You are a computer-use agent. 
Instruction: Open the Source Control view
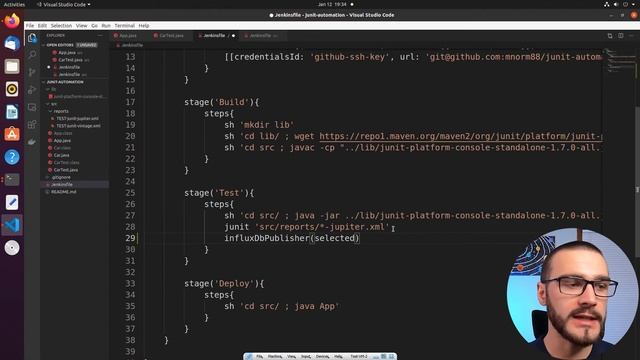click(x=32, y=72)
